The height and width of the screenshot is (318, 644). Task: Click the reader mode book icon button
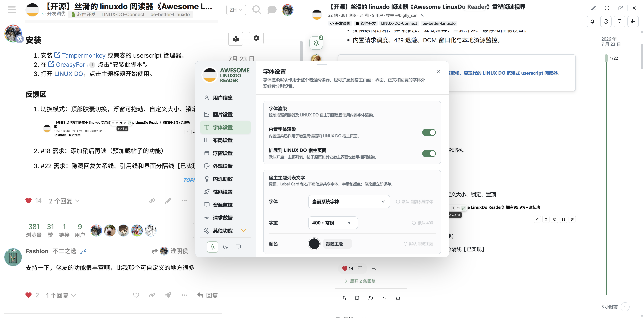point(236,39)
